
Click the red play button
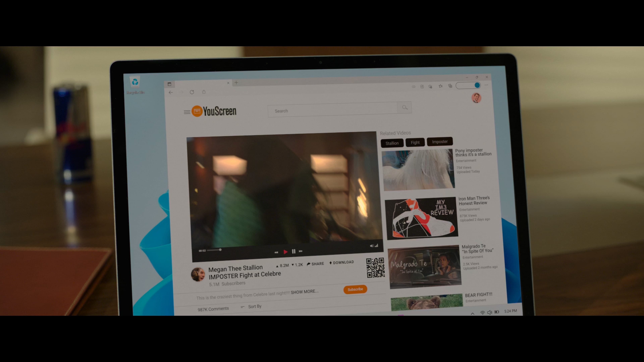point(285,252)
